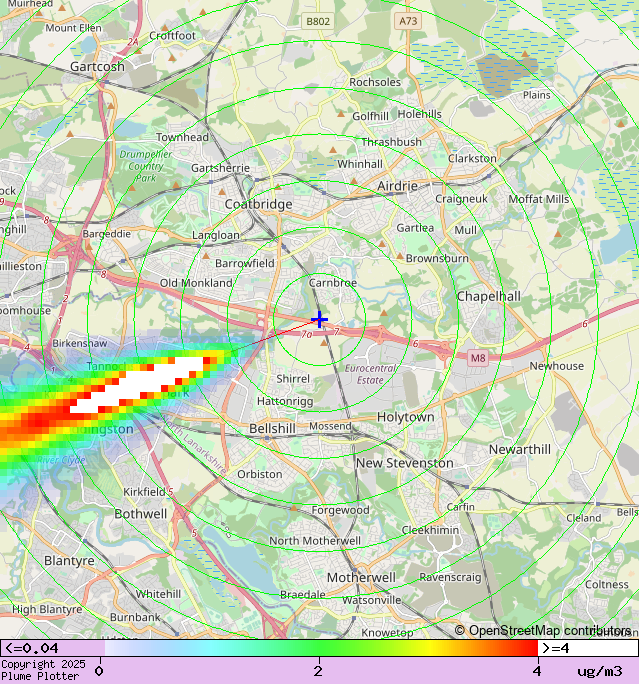This screenshot has width=639, height=684.
Task: Click the Hattonrigg label
Action: 285,401
